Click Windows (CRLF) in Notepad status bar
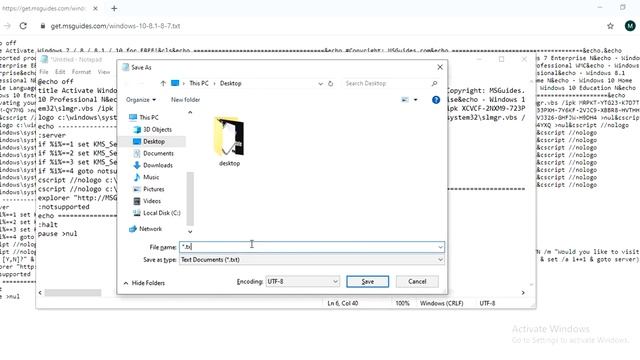Screen dimensions: 640x360 441,303
